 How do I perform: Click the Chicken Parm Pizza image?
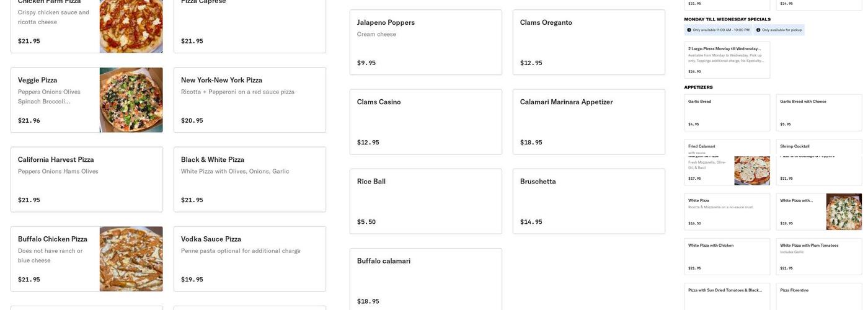click(x=131, y=25)
